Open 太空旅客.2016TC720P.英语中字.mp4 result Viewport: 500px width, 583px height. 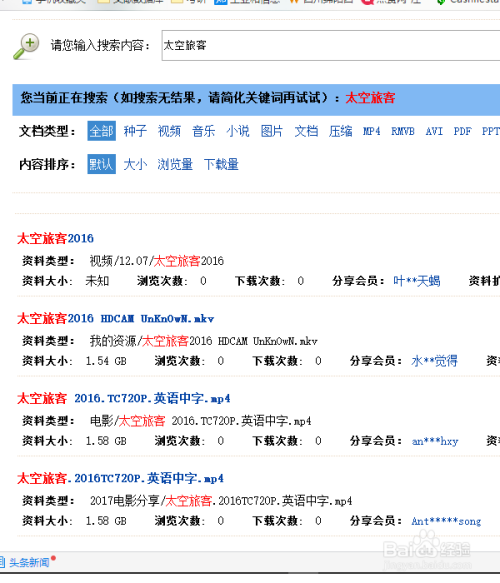120,478
